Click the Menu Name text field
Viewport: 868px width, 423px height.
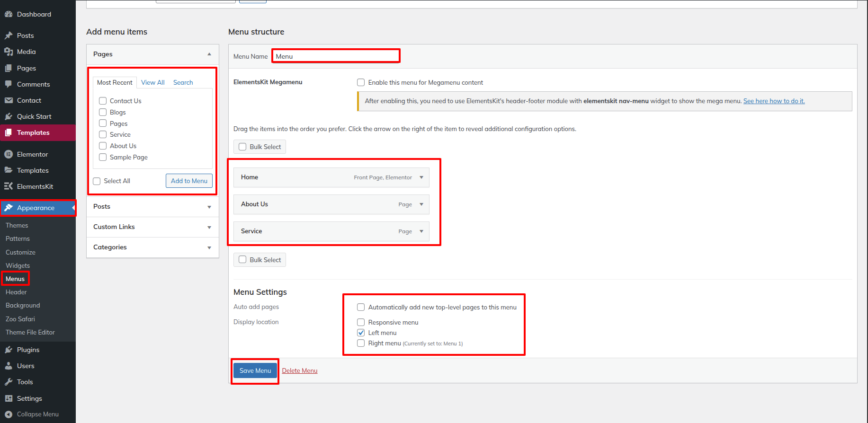(336, 56)
